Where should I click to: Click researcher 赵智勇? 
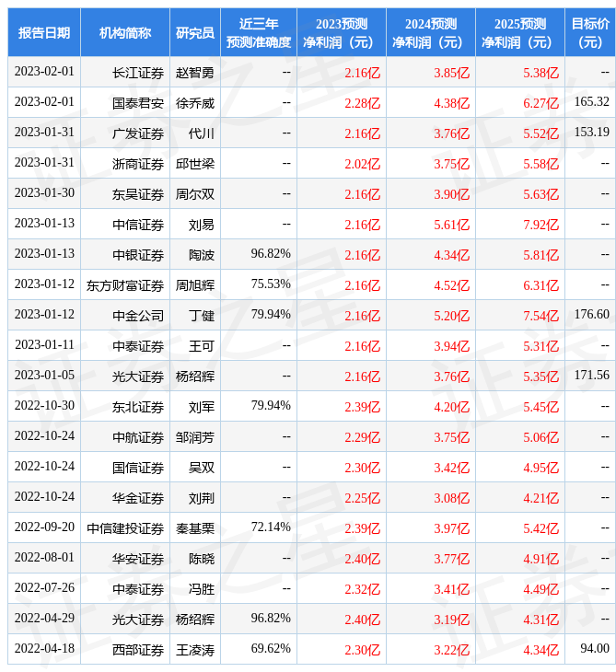click(x=195, y=73)
